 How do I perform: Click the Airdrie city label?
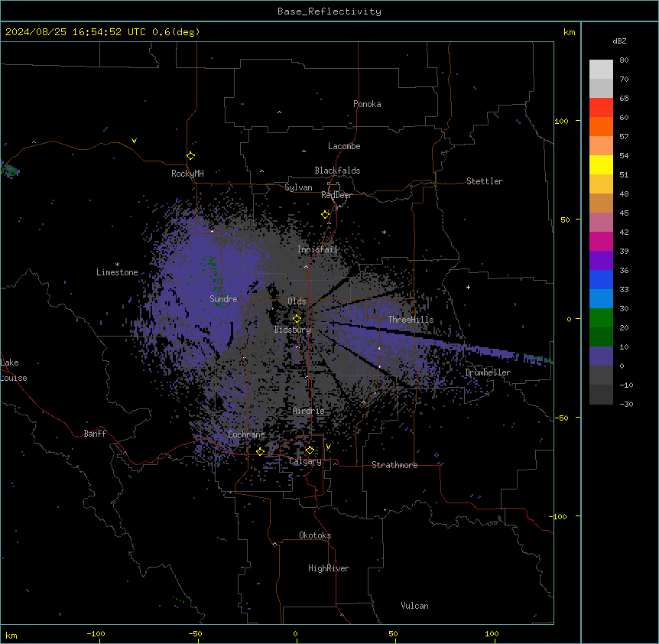point(309,411)
